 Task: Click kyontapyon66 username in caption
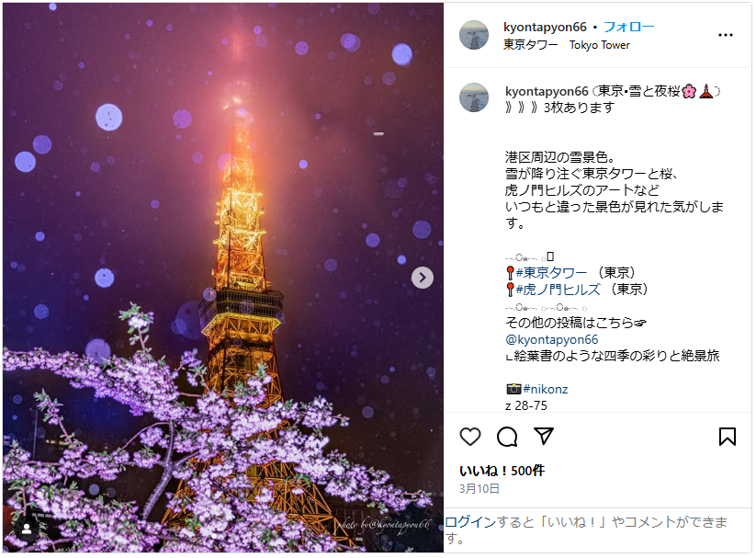(547, 91)
